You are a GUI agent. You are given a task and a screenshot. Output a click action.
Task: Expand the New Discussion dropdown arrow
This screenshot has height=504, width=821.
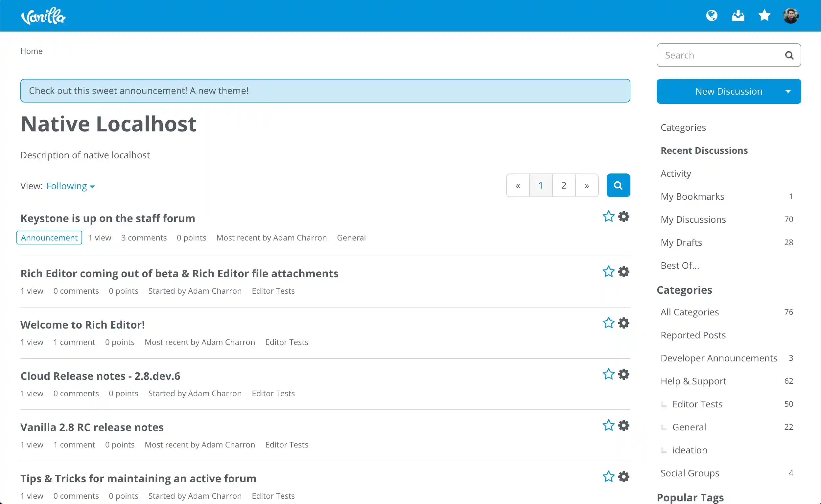788,91
